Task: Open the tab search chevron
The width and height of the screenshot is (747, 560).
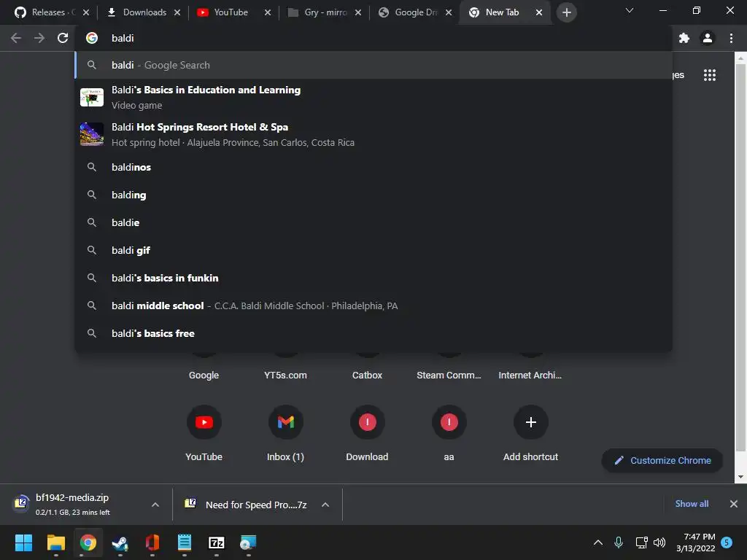Action: [x=630, y=10]
